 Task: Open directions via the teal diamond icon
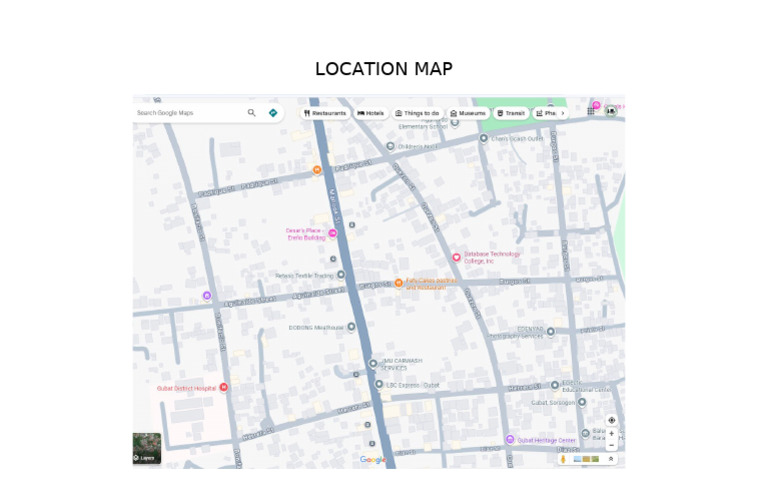[273, 113]
